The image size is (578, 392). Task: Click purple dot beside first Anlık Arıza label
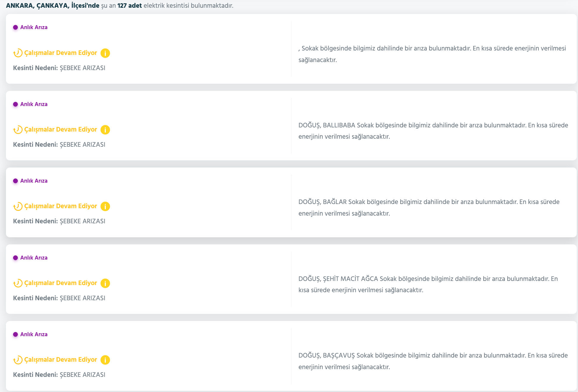tap(15, 27)
